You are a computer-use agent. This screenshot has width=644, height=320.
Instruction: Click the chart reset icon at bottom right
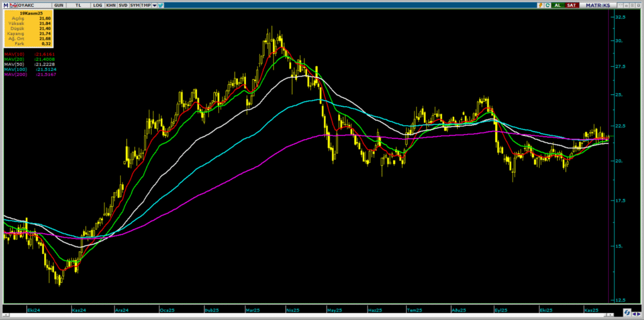[x=627, y=312]
